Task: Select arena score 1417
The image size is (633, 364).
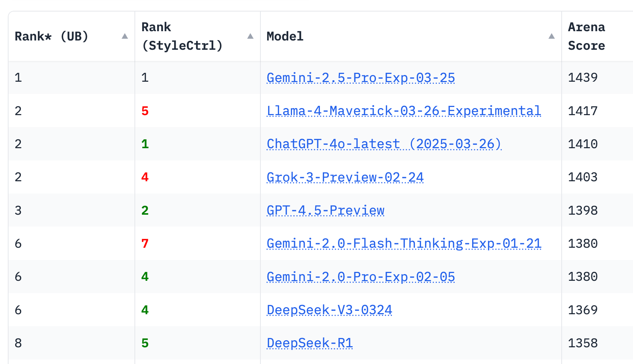Action: 583,111
